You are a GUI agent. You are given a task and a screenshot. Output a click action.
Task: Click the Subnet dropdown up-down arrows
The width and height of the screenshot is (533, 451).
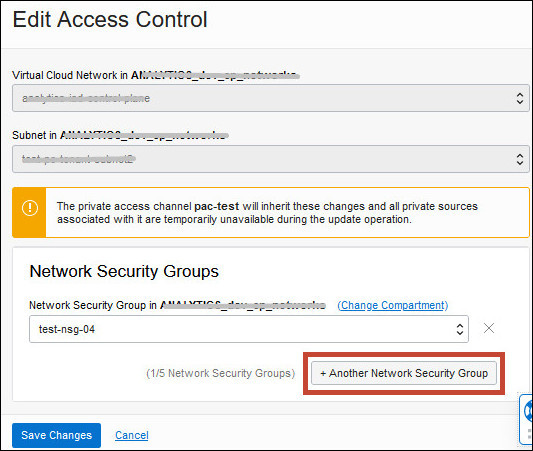520,159
